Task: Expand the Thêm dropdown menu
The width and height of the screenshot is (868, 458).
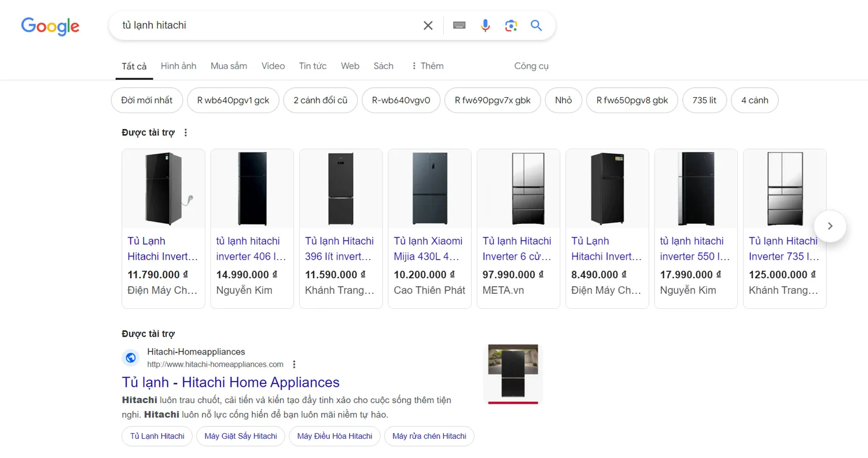Action: (x=427, y=66)
